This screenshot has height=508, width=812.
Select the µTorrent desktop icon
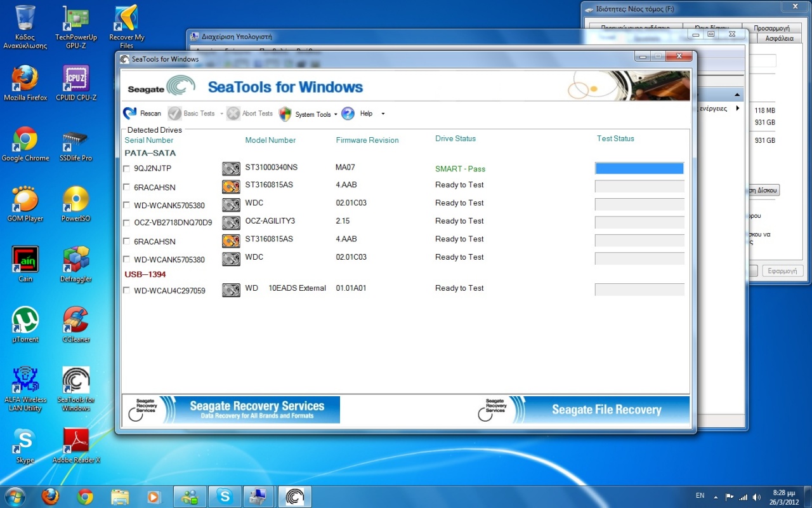tap(25, 324)
